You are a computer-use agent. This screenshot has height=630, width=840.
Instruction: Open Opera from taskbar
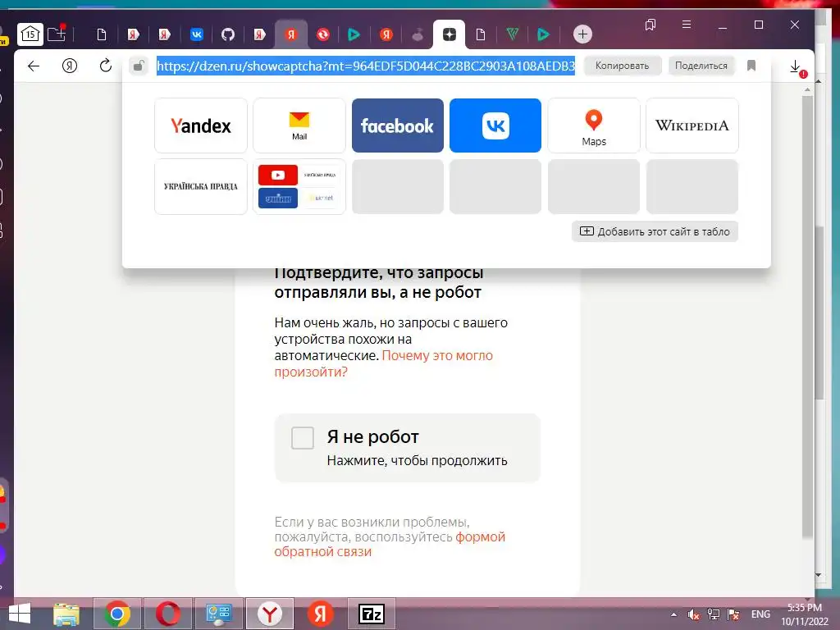click(168, 614)
